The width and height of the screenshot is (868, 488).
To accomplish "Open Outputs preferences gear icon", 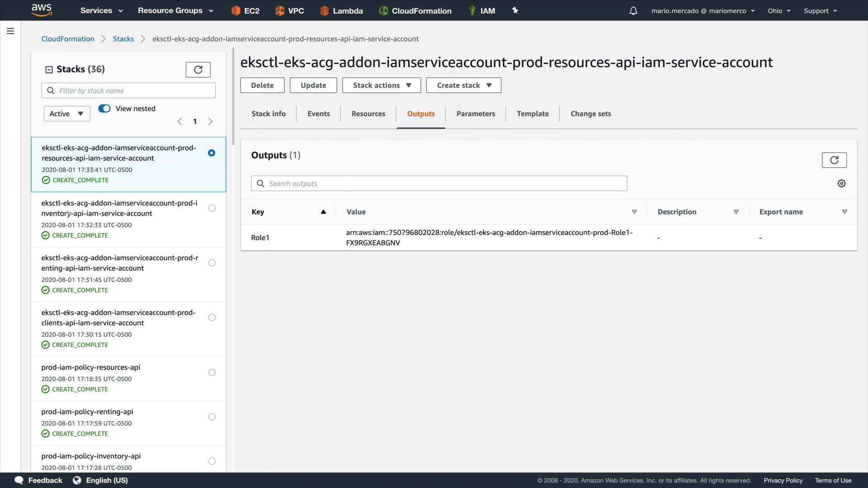I will tap(841, 183).
